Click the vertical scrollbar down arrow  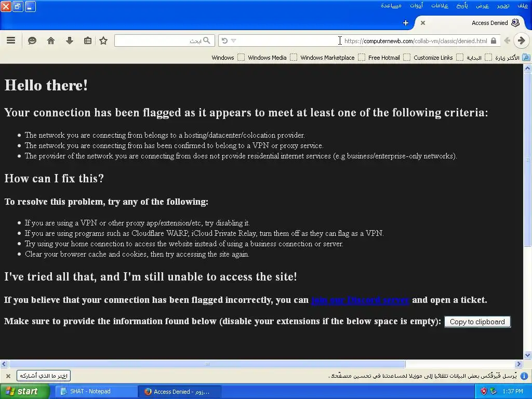click(527, 355)
